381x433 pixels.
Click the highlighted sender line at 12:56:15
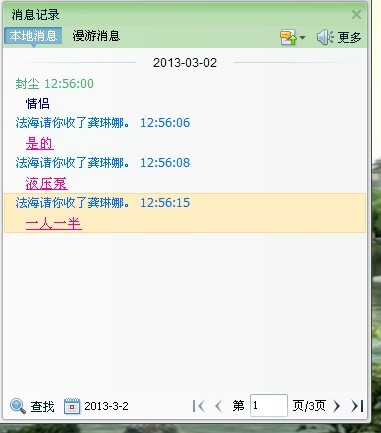click(103, 203)
